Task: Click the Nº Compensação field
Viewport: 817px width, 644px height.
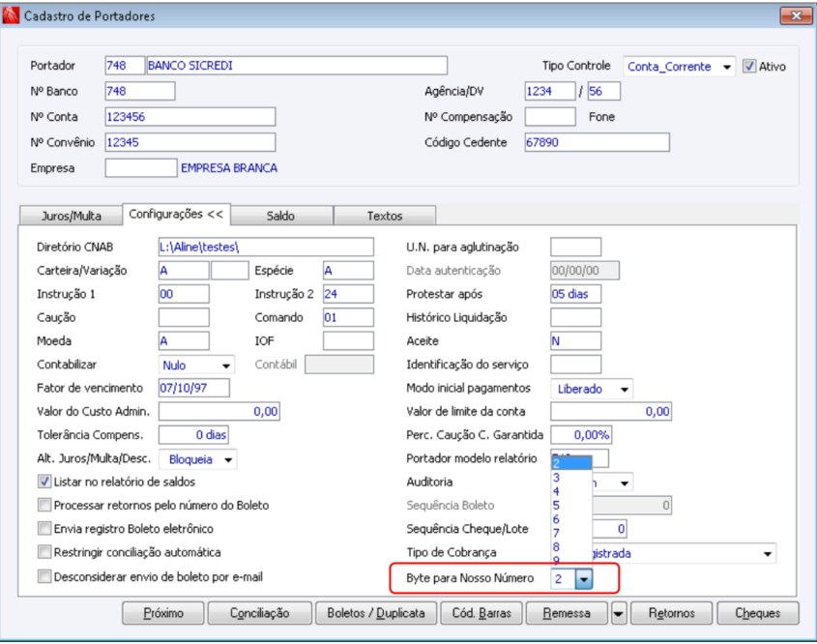Action: 550,117
